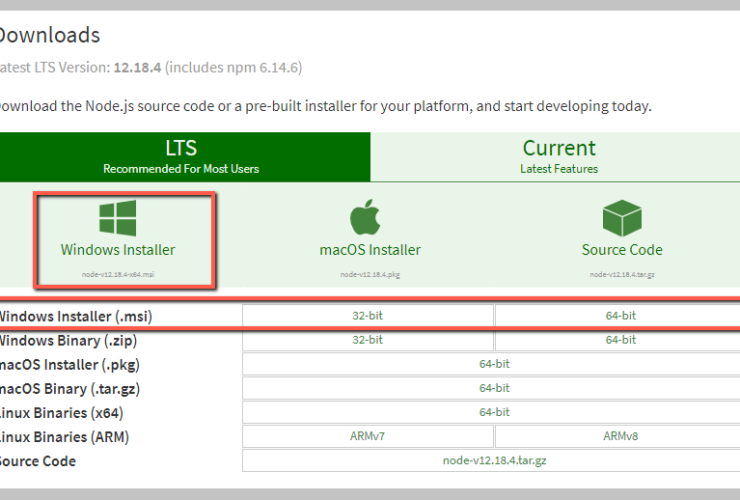
Task: Download 32-bit Windows Installer (.msi)
Action: 367,316
